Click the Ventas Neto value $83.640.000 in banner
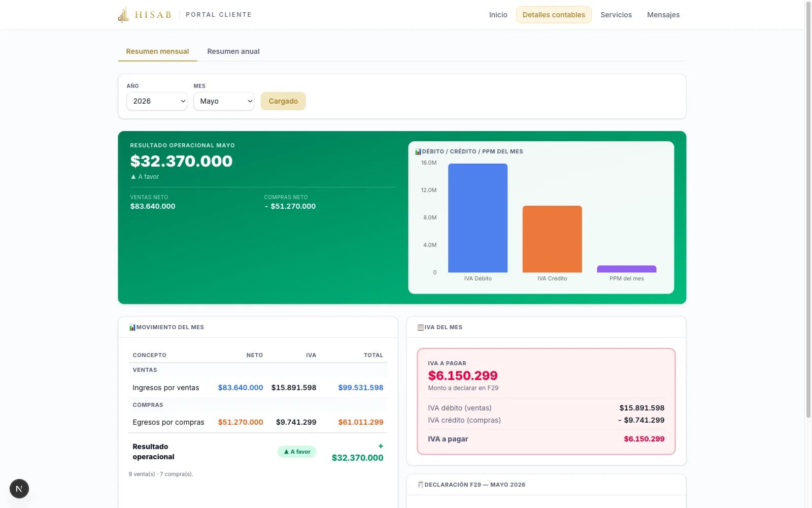 pos(153,206)
